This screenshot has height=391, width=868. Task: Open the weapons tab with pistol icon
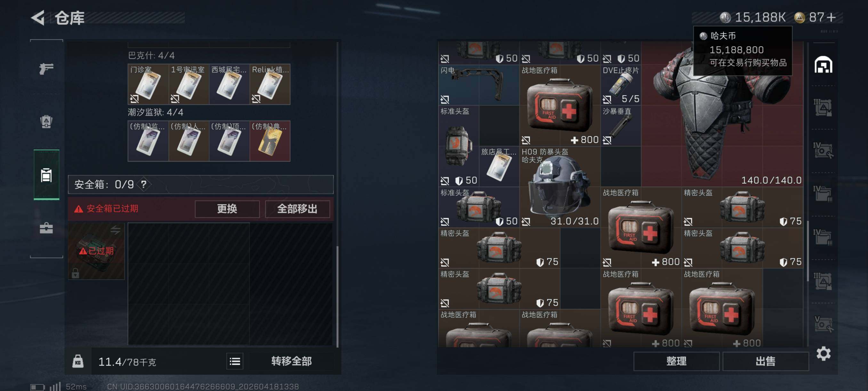[x=46, y=69]
